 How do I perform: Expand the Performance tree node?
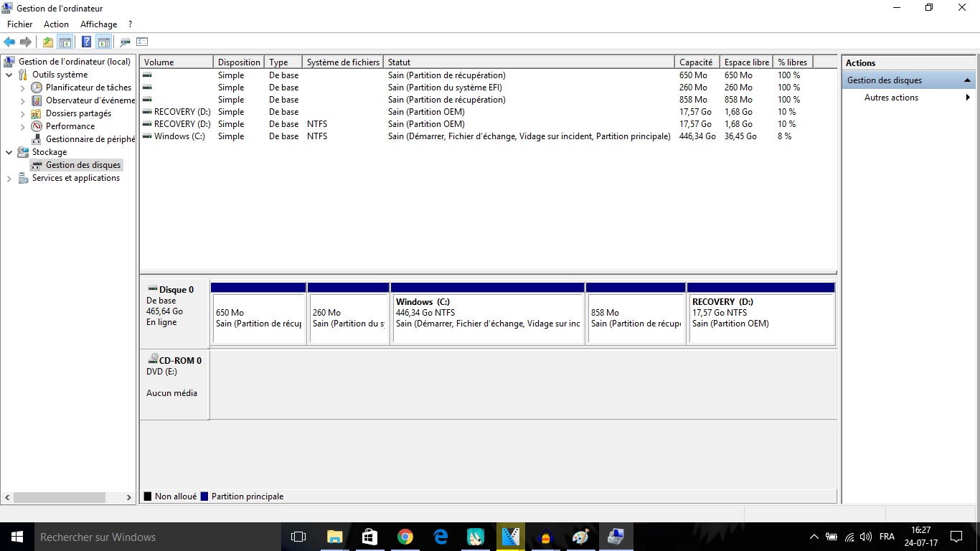pyautogui.click(x=22, y=126)
